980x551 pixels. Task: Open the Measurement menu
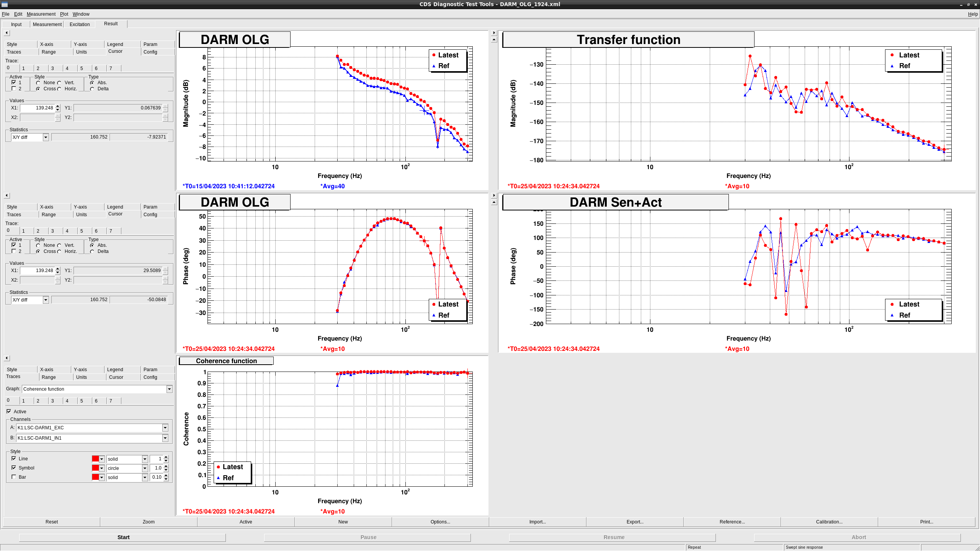coord(41,14)
